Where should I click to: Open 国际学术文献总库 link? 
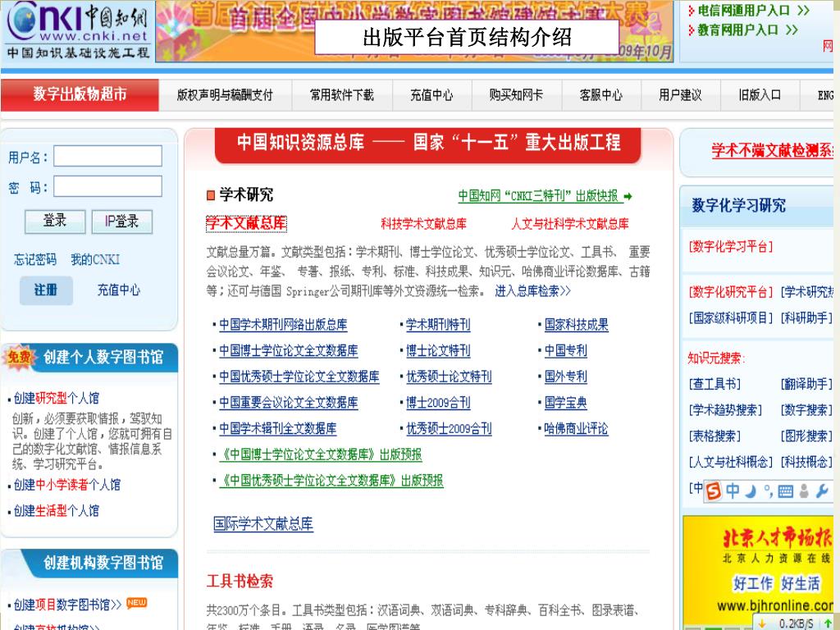click(x=263, y=523)
